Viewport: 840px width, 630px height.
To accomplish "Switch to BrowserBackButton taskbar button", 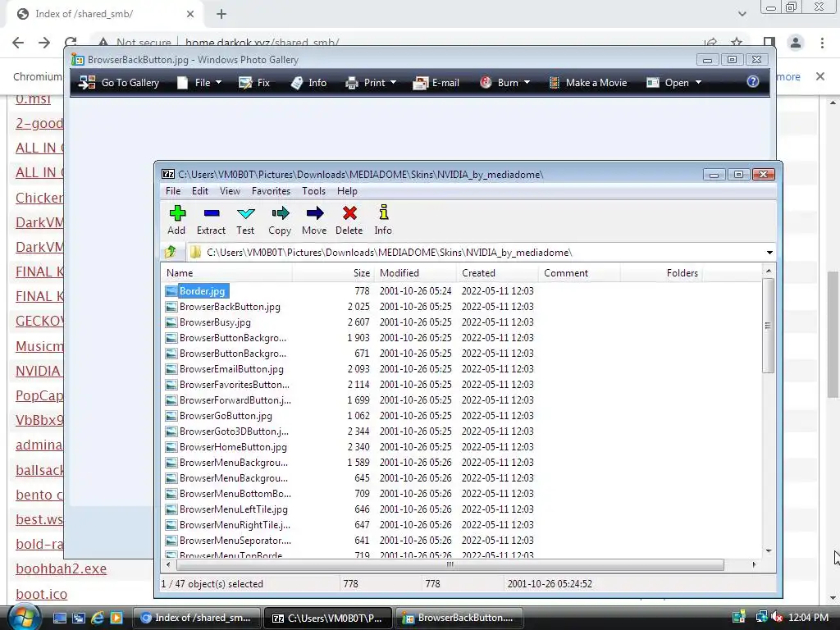I will (x=459, y=618).
